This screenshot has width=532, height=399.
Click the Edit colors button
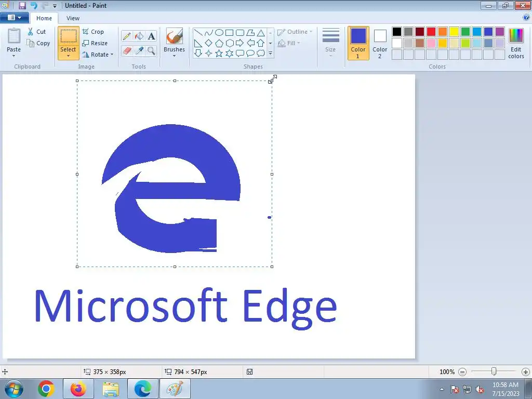coord(516,44)
